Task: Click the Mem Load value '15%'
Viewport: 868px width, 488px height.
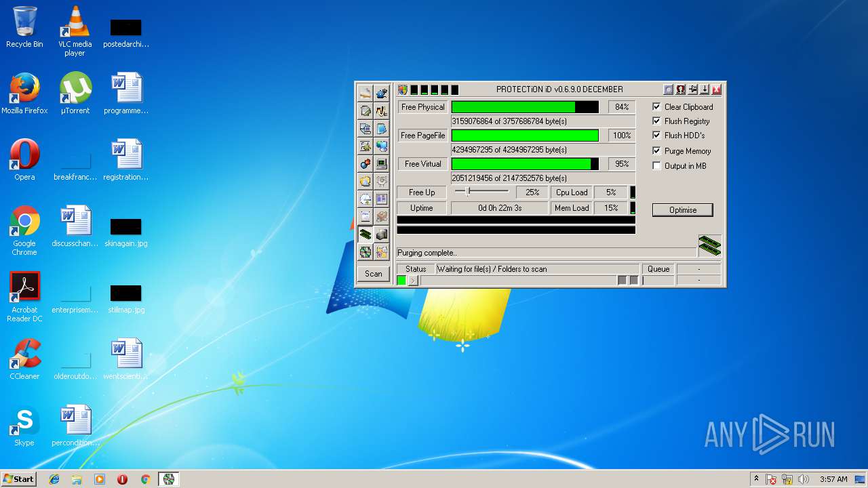Action: coord(611,208)
